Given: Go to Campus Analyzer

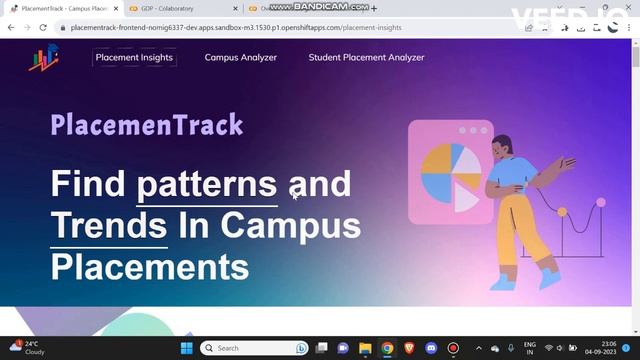Looking at the screenshot, I should pos(240,58).
